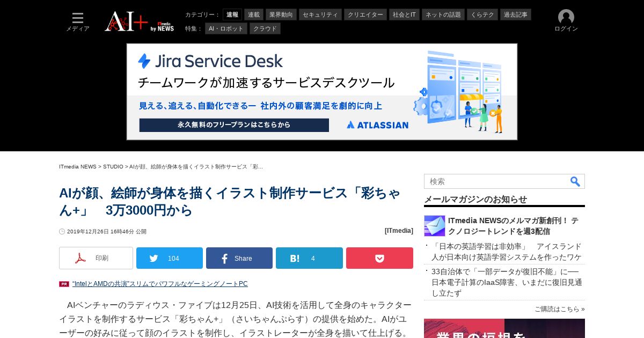Click the article headline 彩ちゃん+
Screen dimensions: 644x338
[230, 201]
